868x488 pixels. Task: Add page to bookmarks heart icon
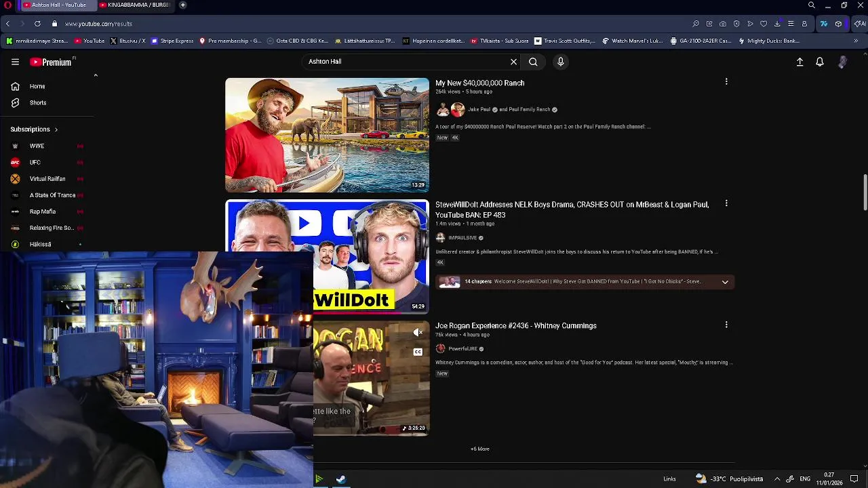[764, 24]
